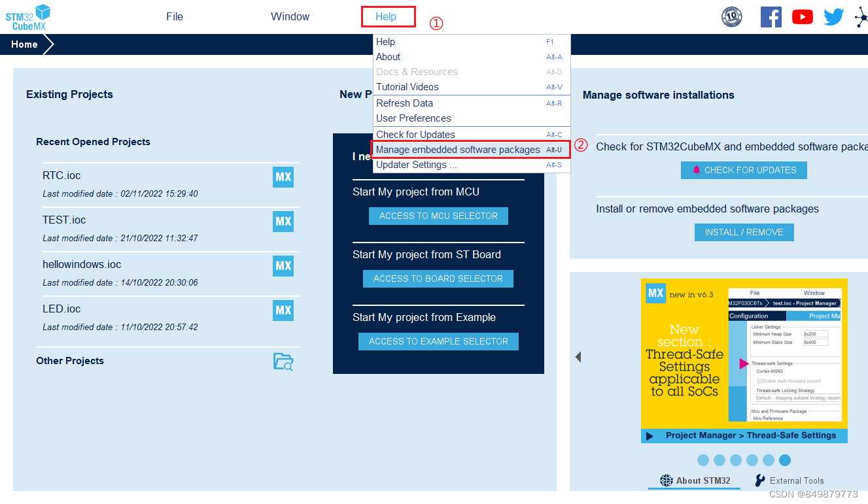
Task: Select the second carousel dot
Action: click(x=720, y=460)
